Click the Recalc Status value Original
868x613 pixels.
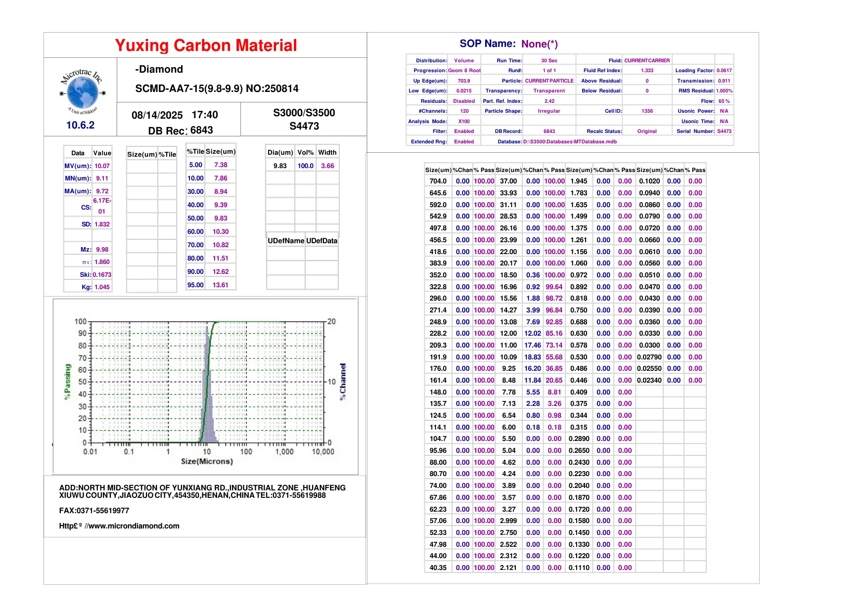[647, 131]
